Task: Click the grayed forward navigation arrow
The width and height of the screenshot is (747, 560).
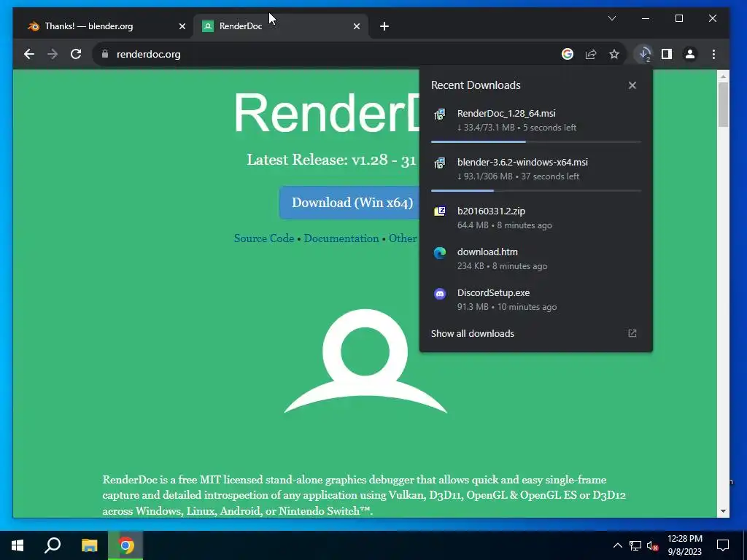Action: coord(53,54)
